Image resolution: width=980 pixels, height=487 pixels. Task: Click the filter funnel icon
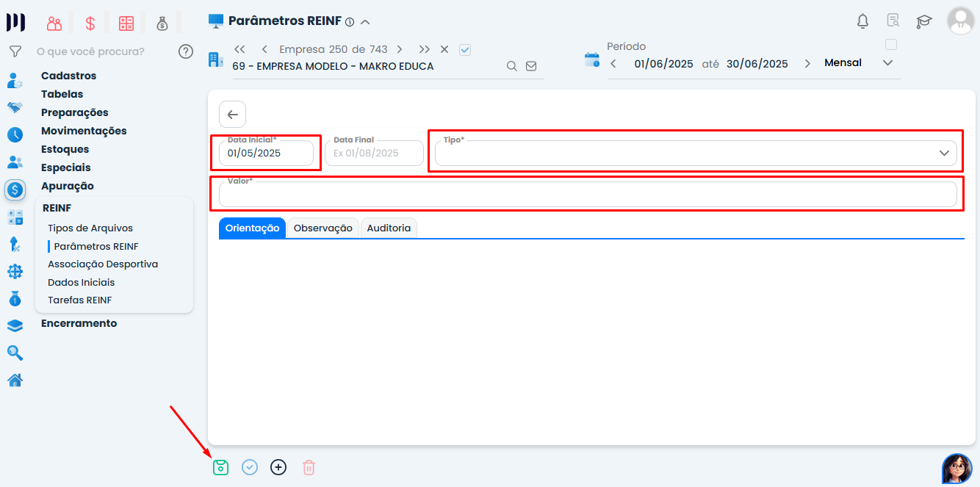(15, 51)
